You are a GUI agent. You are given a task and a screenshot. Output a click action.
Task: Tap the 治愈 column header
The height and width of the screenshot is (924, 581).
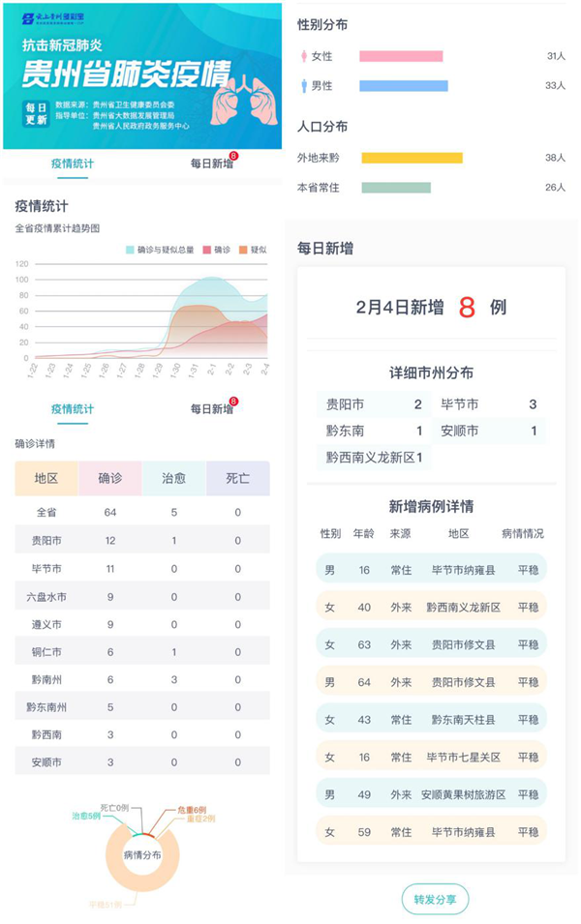click(x=174, y=479)
